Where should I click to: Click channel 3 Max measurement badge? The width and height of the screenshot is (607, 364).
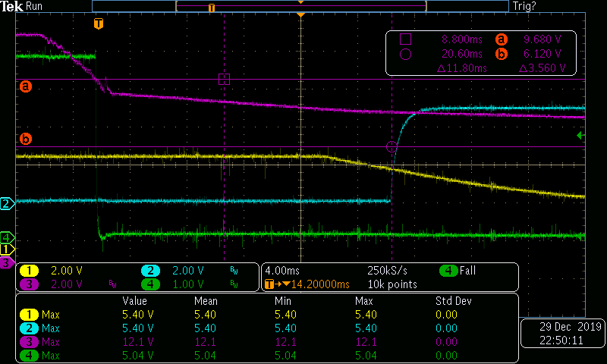(x=29, y=342)
